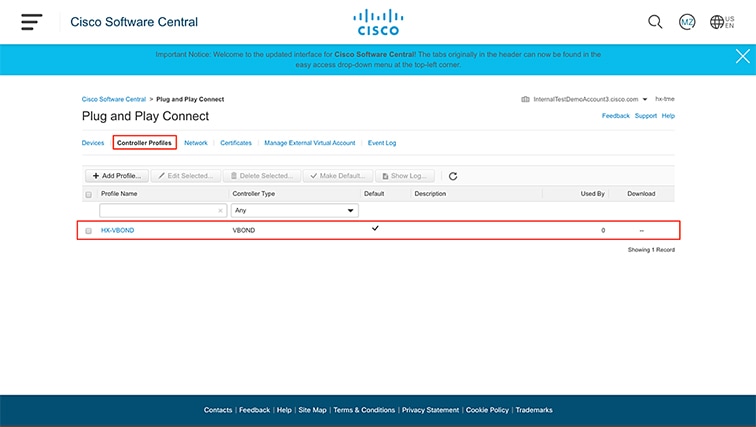Open the footer Trademarks link
This screenshot has height=427, width=756.
[x=534, y=410]
